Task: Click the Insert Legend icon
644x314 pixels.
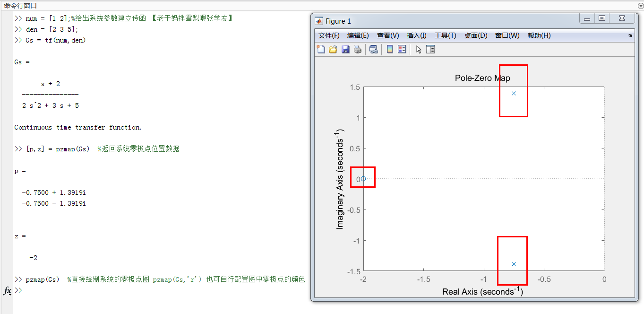Action: click(x=402, y=49)
